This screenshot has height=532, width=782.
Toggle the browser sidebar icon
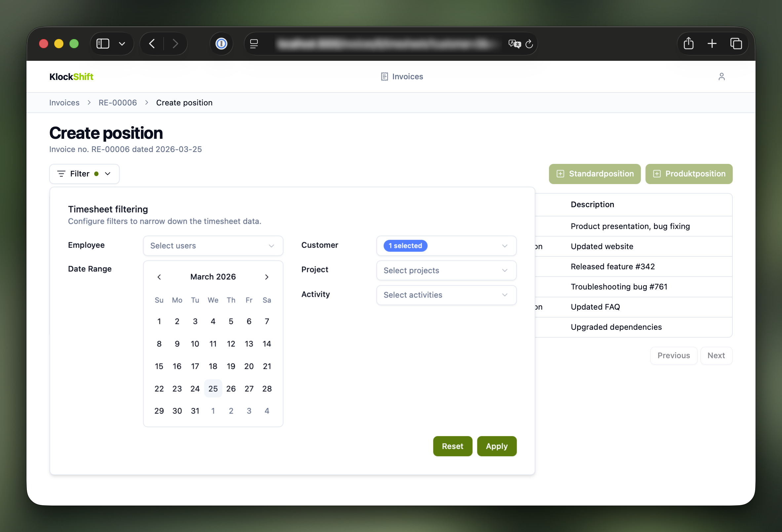[x=103, y=43]
